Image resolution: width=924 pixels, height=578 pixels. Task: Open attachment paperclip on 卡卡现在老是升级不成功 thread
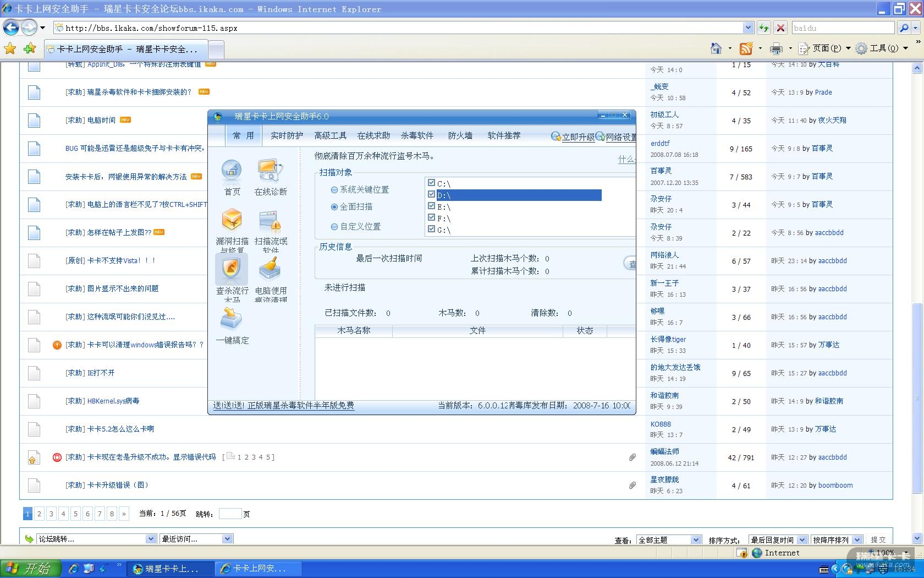pyautogui.click(x=632, y=457)
